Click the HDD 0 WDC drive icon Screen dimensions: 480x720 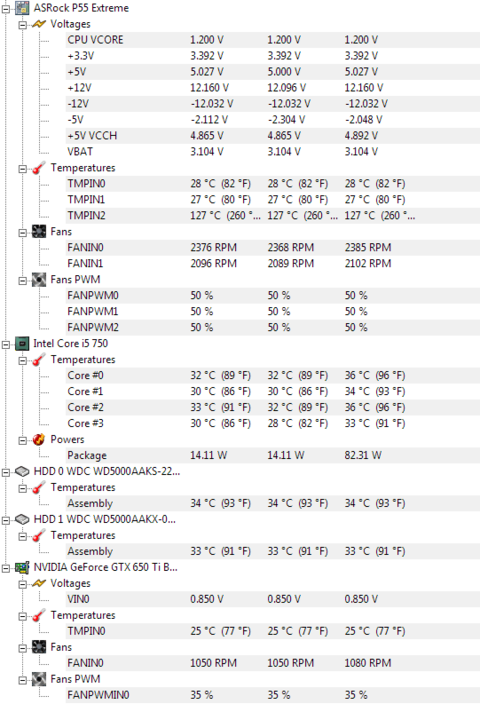(22, 472)
